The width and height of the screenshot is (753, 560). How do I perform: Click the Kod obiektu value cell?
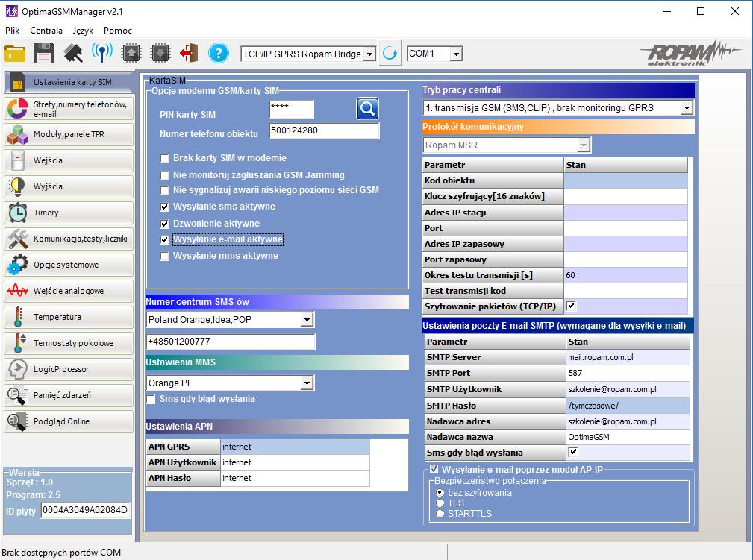pos(625,180)
